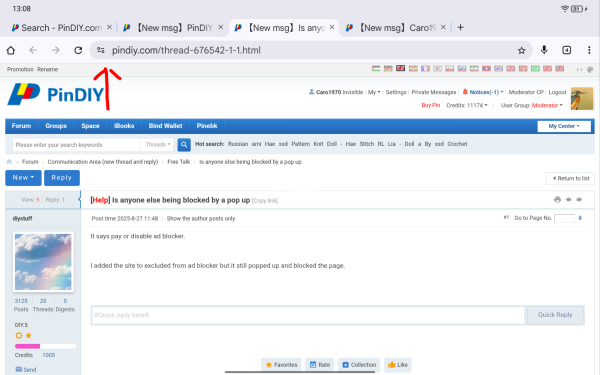This screenshot has width=600, height=375.
Task: Click the Like thumbs-up button
Action: [398, 365]
